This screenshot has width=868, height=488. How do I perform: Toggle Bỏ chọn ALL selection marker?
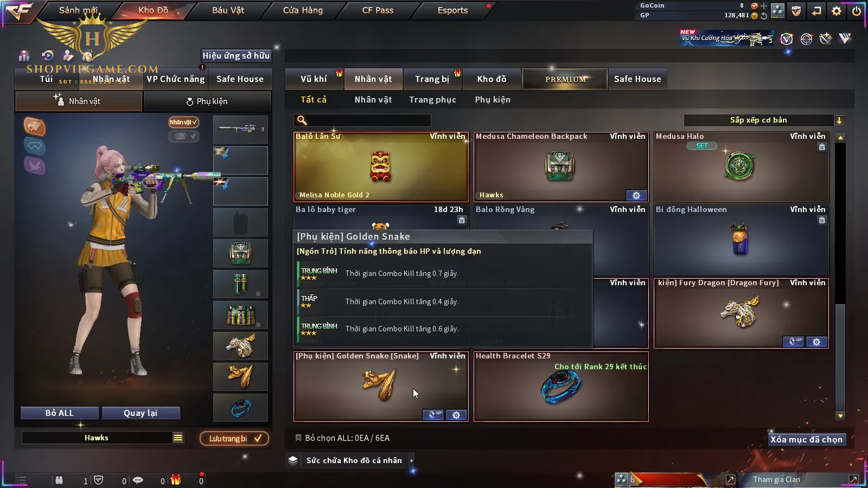click(298, 438)
